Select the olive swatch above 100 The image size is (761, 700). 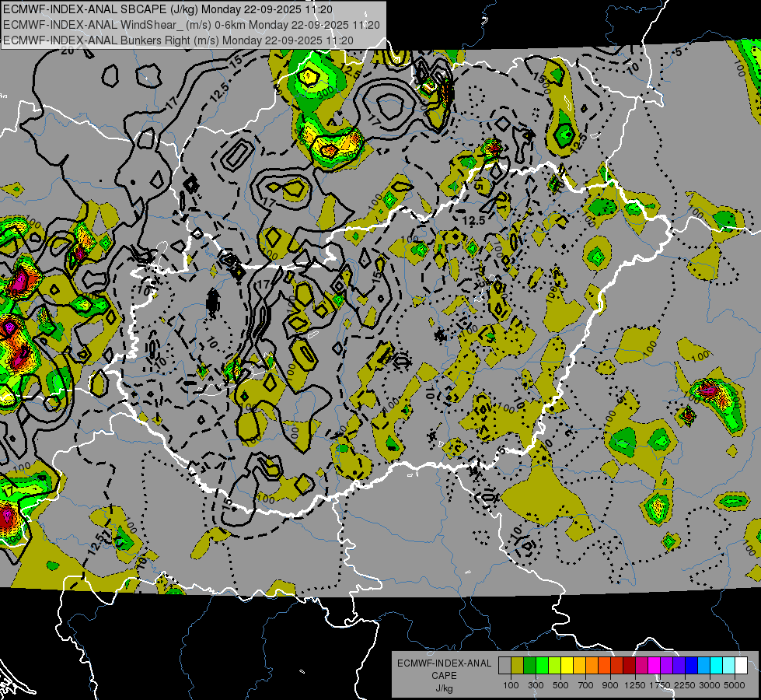coord(517,666)
